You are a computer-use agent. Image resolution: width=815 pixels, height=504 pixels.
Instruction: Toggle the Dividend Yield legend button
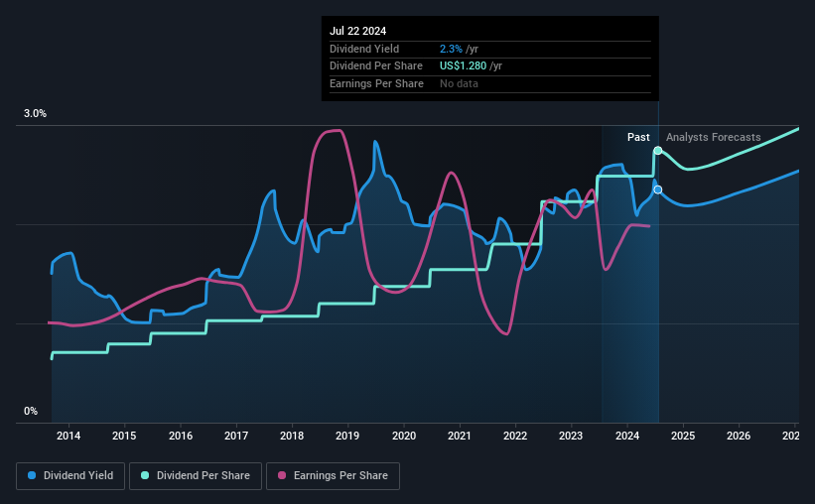pos(70,476)
